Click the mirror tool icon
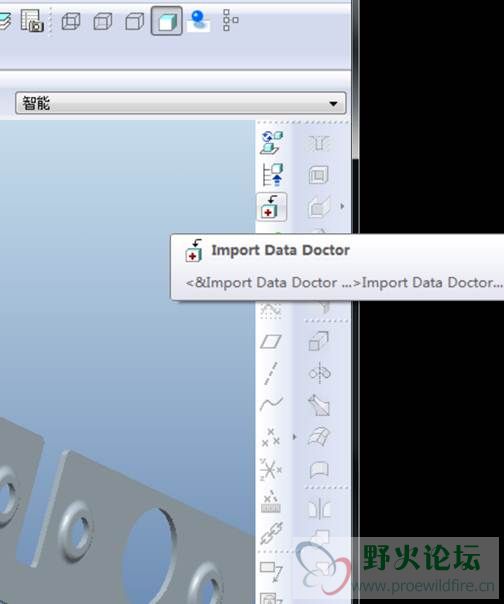The height and width of the screenshot is (604, 504). [x=319, y=373]
